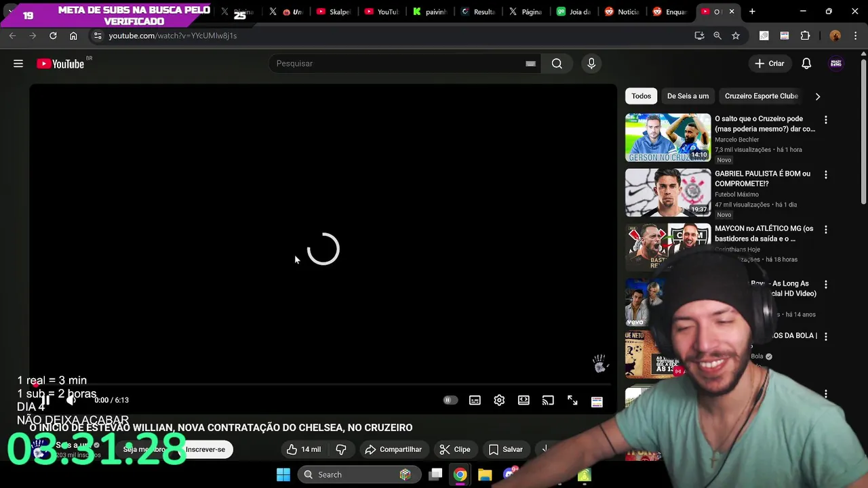The width and height of the screenshot is (868, 488).
Task: Pause the video
Action: [x=45, y=401]
